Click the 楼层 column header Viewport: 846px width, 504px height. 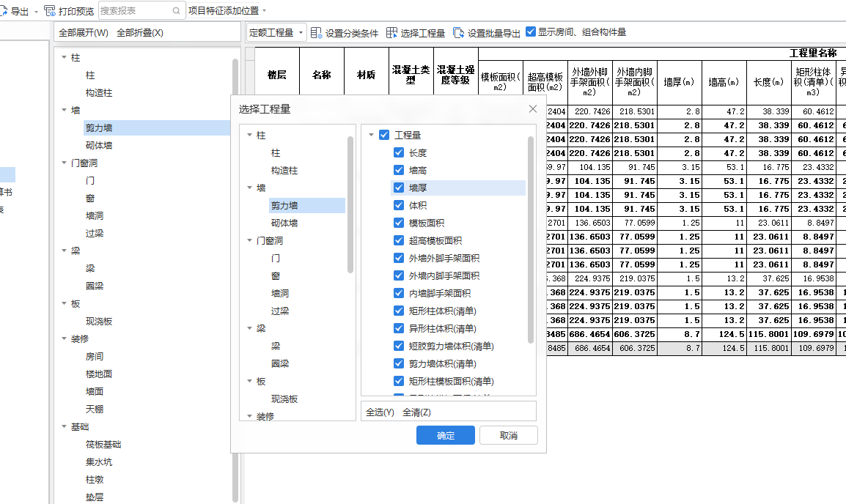click(x=277, y=75)
